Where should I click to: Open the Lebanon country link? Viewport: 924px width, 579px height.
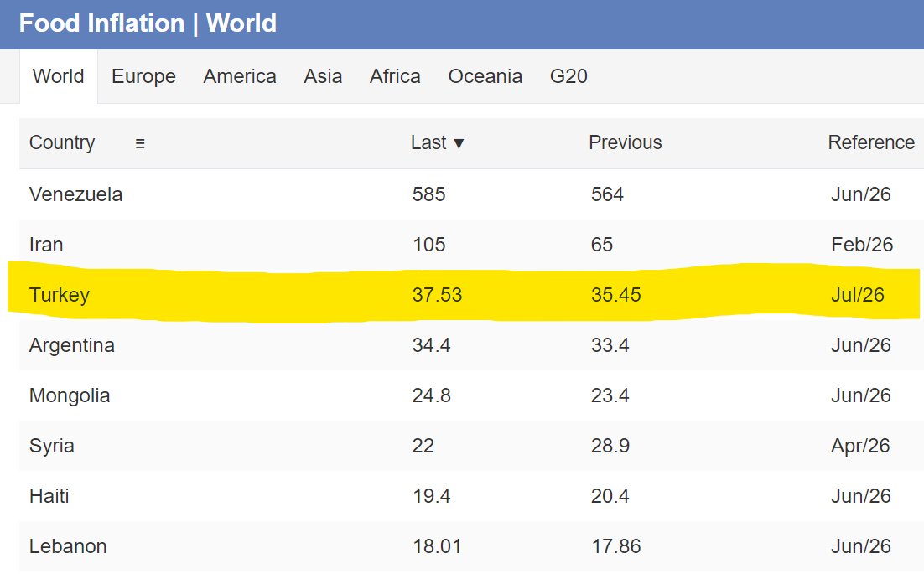point(68,546)
